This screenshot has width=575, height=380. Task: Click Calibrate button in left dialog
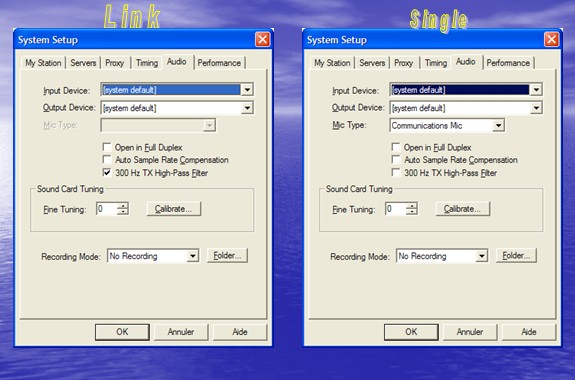[174, 209]
